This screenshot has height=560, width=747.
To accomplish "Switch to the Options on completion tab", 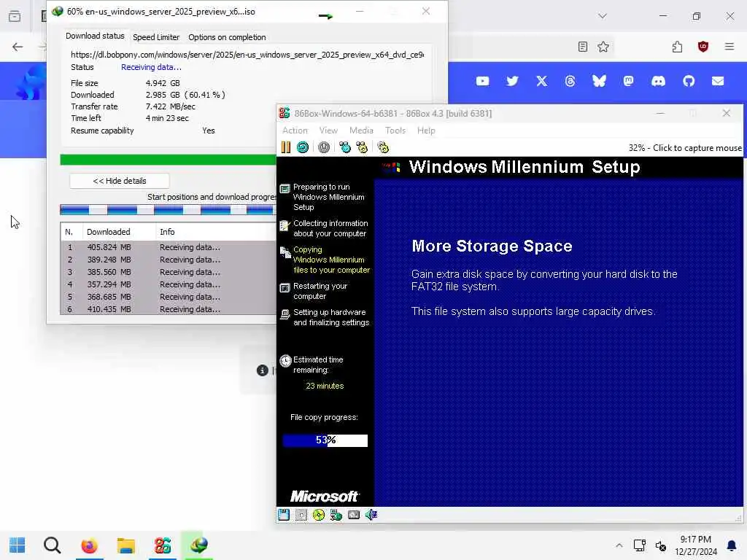I will click(227, 37).
